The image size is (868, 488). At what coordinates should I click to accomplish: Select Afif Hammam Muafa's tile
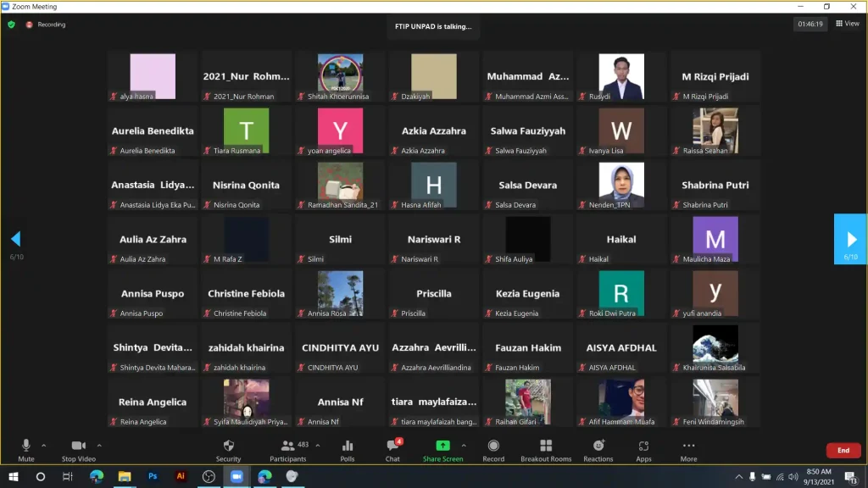621,402
